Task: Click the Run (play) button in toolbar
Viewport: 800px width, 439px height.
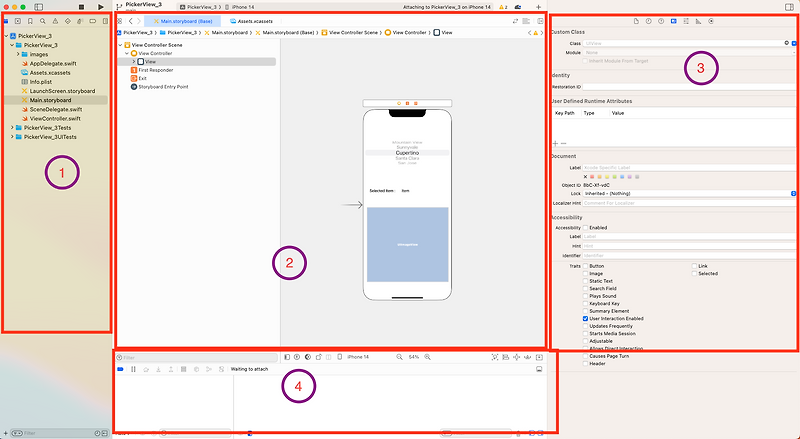Action: 101,7
